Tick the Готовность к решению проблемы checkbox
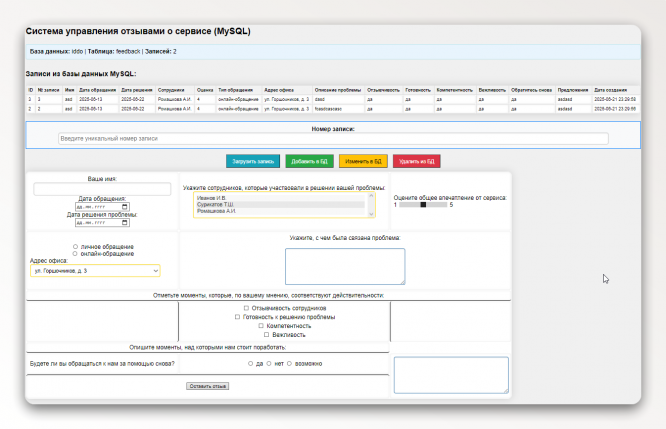 click(x=236, y=317)
